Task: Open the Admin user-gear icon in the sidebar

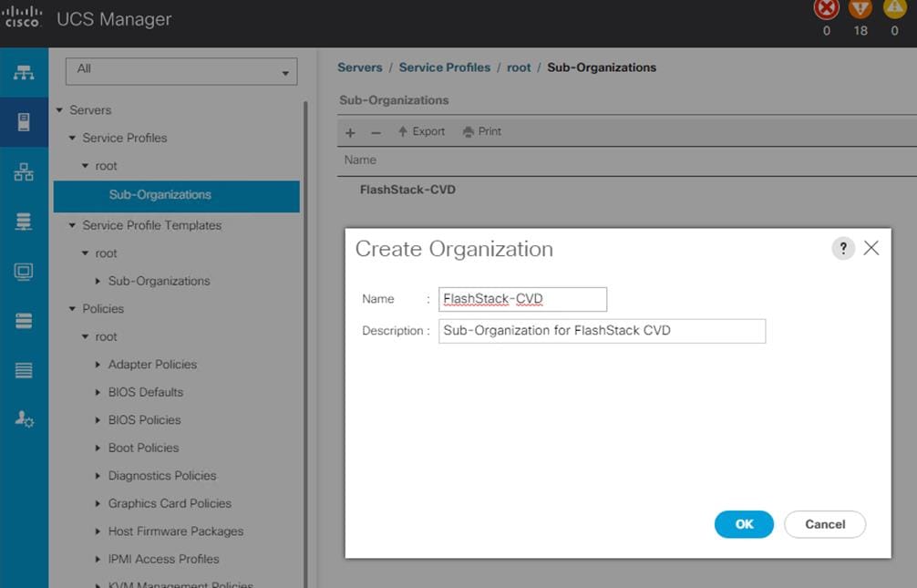Action: 24,419
